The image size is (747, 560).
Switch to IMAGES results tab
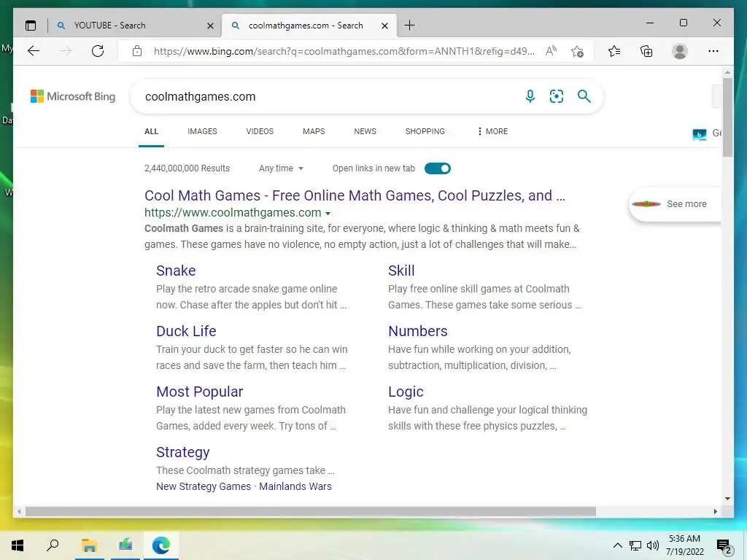pyautogui.click(x=202, y=131)
